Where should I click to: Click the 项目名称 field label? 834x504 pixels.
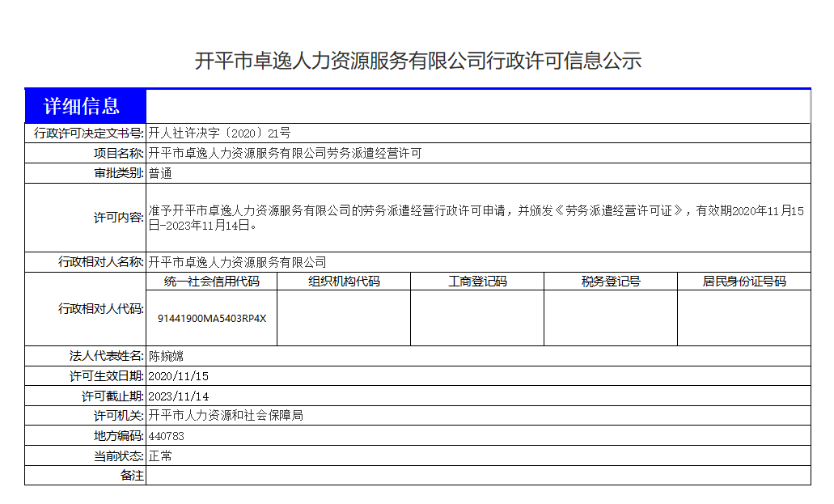[119, 153]
